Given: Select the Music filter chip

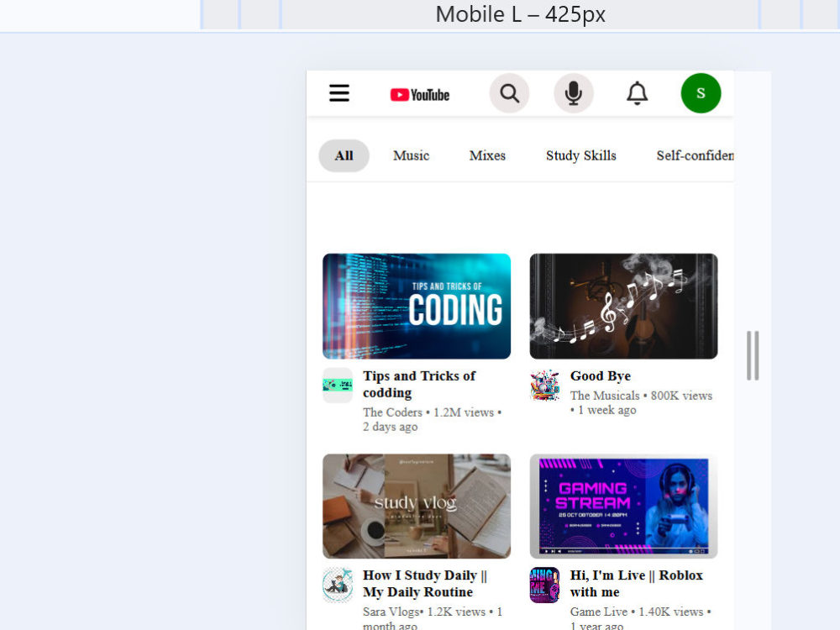Looking at the screenshot, I should tap(411, 156).
